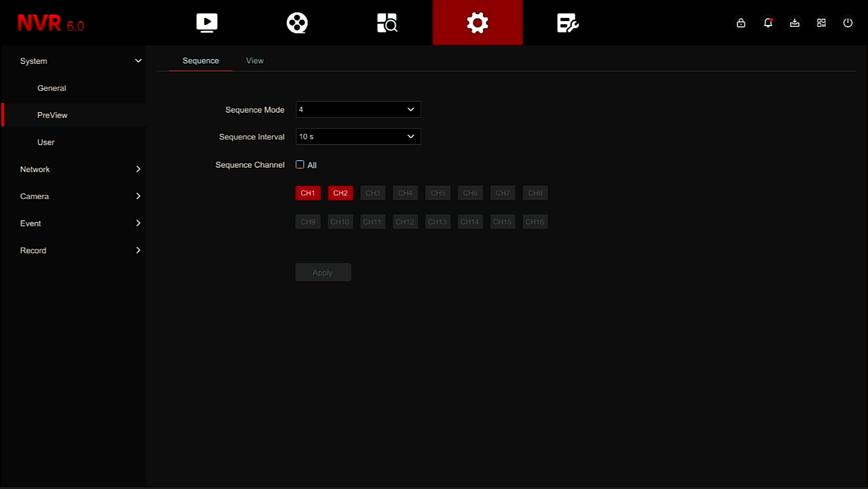Viewport: 868px width, 489px height.
Task: Enable channel CH14
Action: [470, 222]
